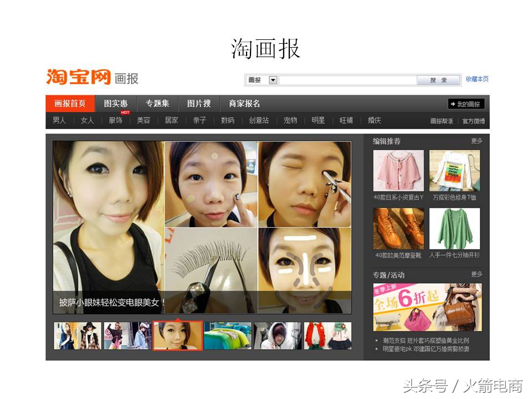
Task: Switch to the 图实惠 tab
Action: pyautogui.click(x=115, y=104)
